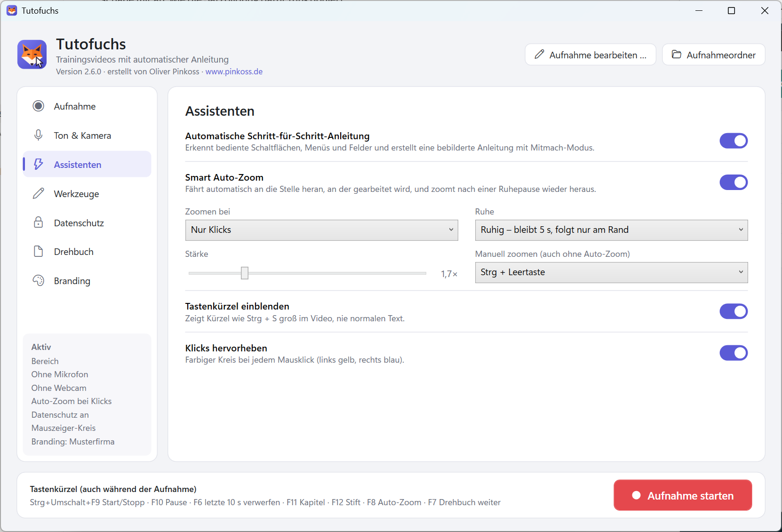
Task: Open the Manuell zoomen shortcut dropdown
Action: tap(611, 272)
